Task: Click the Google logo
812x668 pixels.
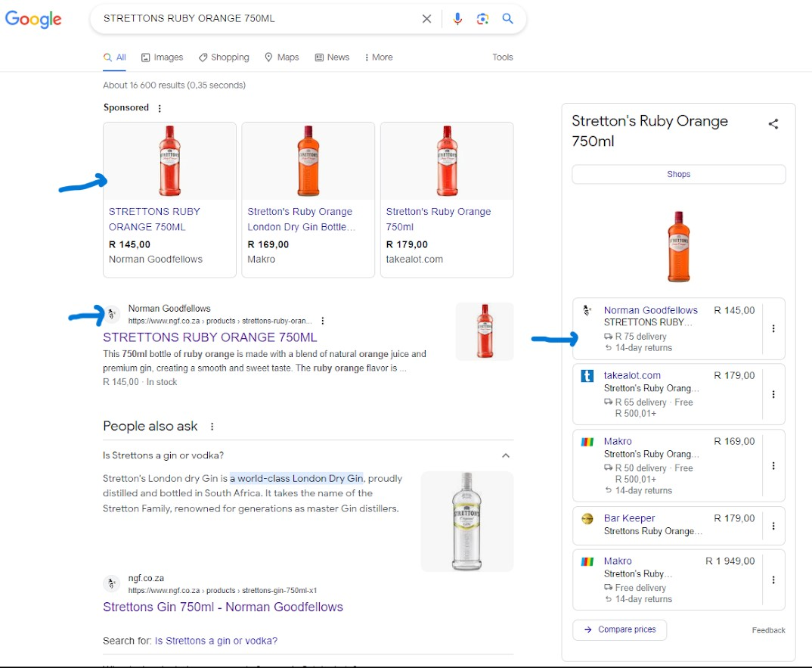Action: (x=33, y=19)
